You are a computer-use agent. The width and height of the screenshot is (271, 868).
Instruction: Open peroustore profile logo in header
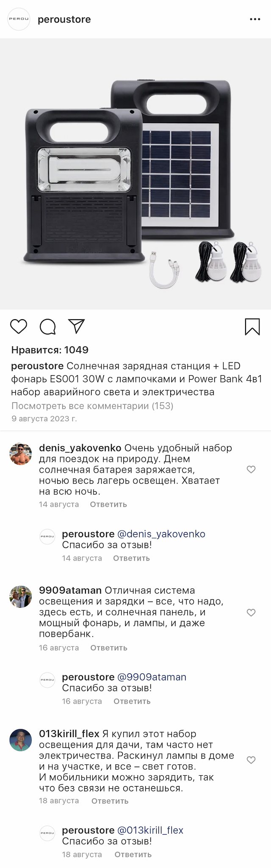(19, 19)
